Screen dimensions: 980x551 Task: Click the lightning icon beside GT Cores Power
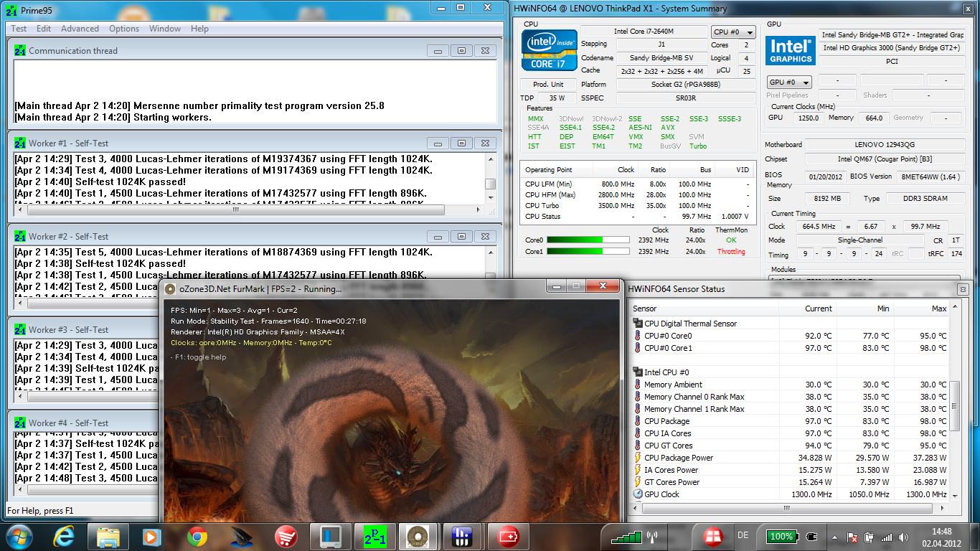coord(637,482)
